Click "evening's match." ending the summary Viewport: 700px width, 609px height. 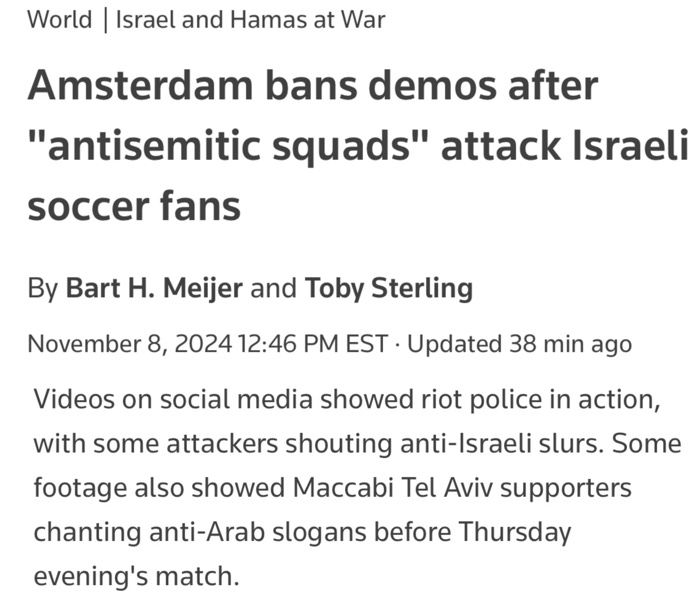click(x=137, y=577)
